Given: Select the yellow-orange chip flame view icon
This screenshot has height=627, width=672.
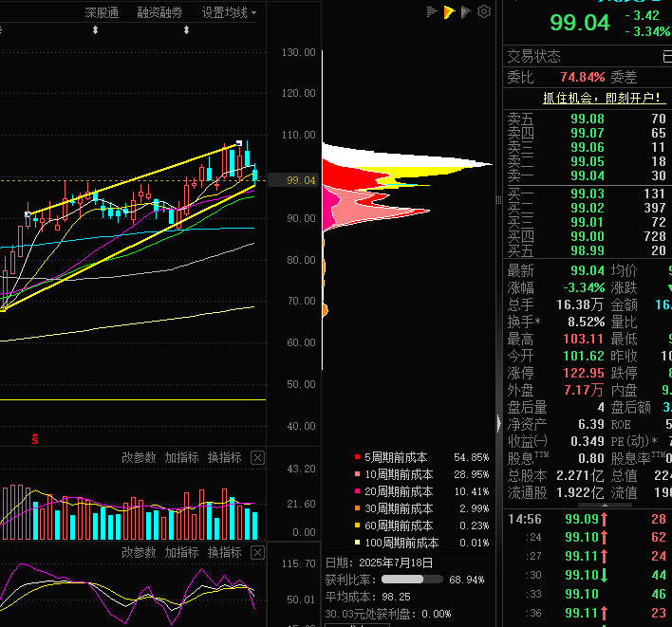Looking at the screenshot, I should tap(449, 12).
